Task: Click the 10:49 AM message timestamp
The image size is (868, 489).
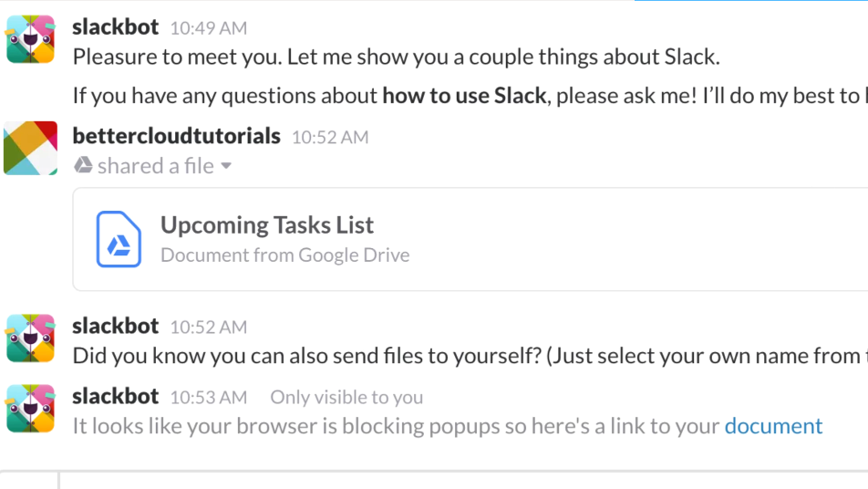Action: pyautogui.click(x=209, y=28)
